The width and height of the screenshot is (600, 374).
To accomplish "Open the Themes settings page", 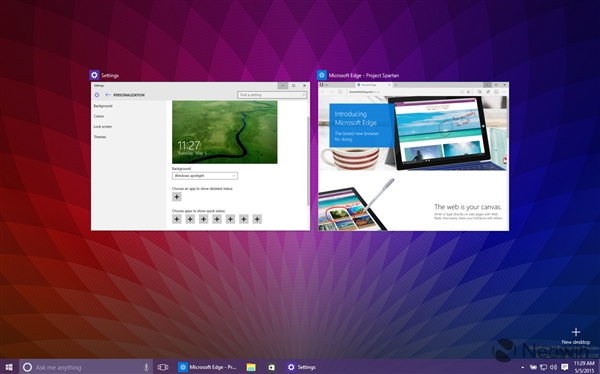I will point(100,137).
